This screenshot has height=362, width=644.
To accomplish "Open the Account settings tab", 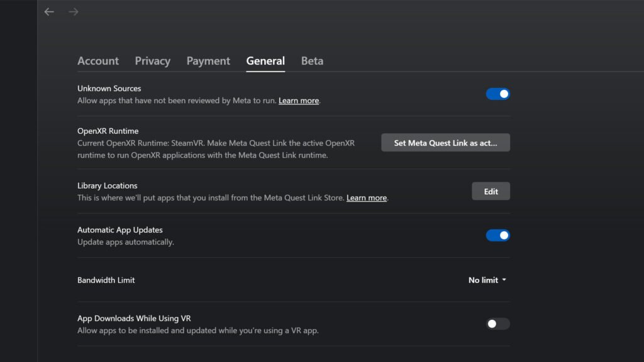I will coord(98,61).
